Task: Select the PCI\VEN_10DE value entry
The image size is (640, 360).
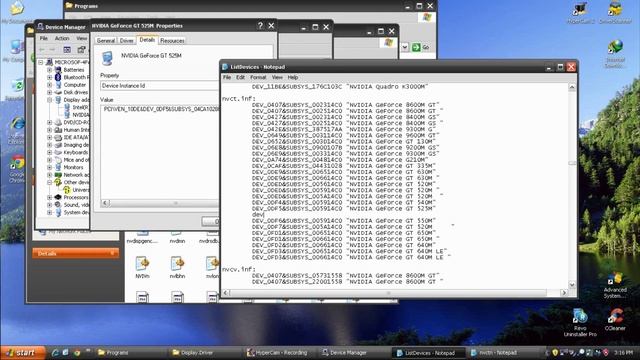Action: tap(161, 109)
